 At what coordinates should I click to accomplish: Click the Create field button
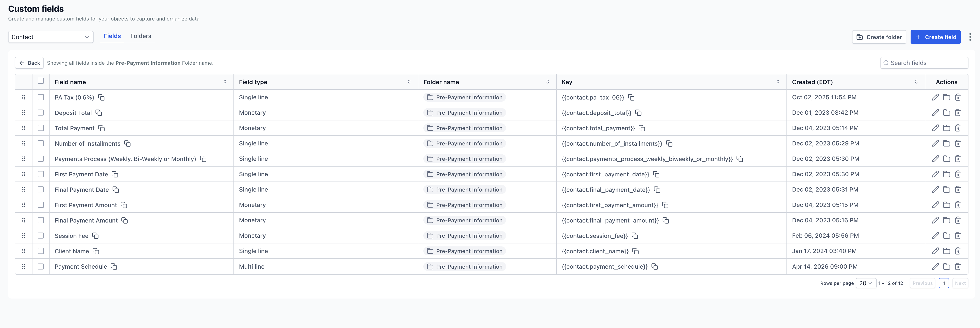[x=936, y=37]
